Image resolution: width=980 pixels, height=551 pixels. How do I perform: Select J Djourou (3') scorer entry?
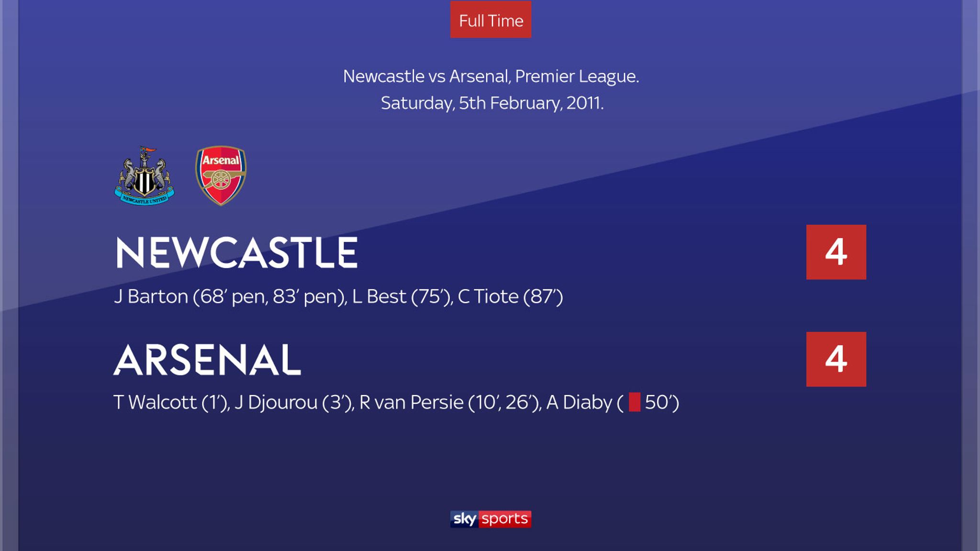coord(294,402)
